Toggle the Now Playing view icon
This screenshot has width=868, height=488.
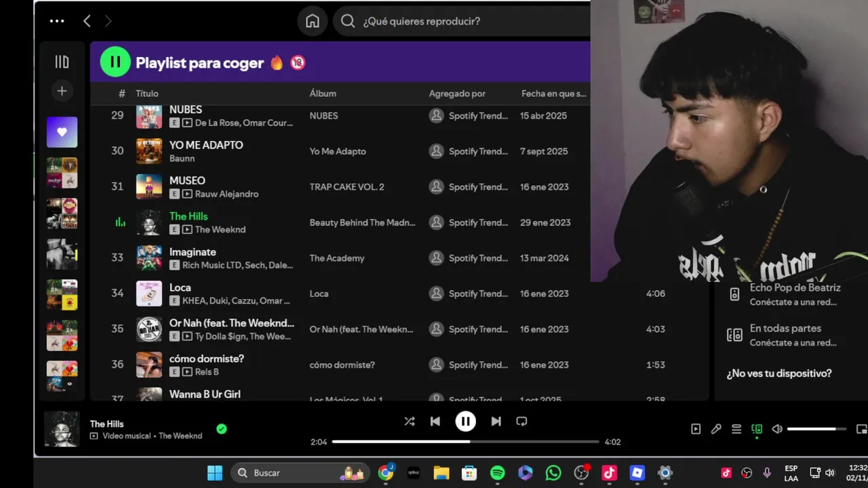(x=696, y=429)
